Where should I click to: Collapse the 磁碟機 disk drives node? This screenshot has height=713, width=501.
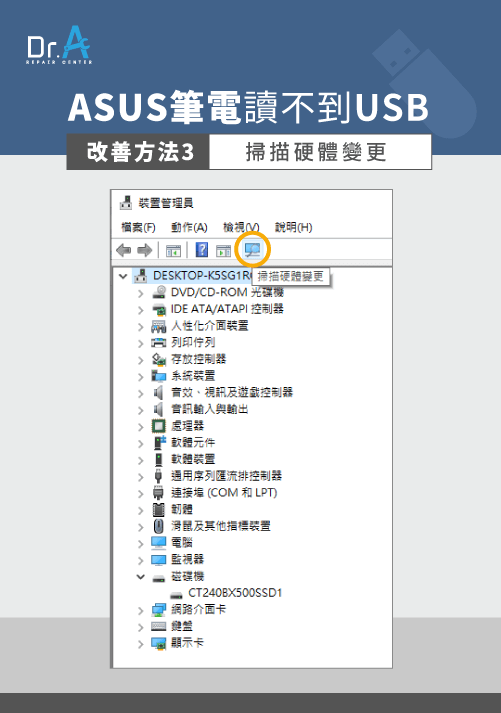140,577
